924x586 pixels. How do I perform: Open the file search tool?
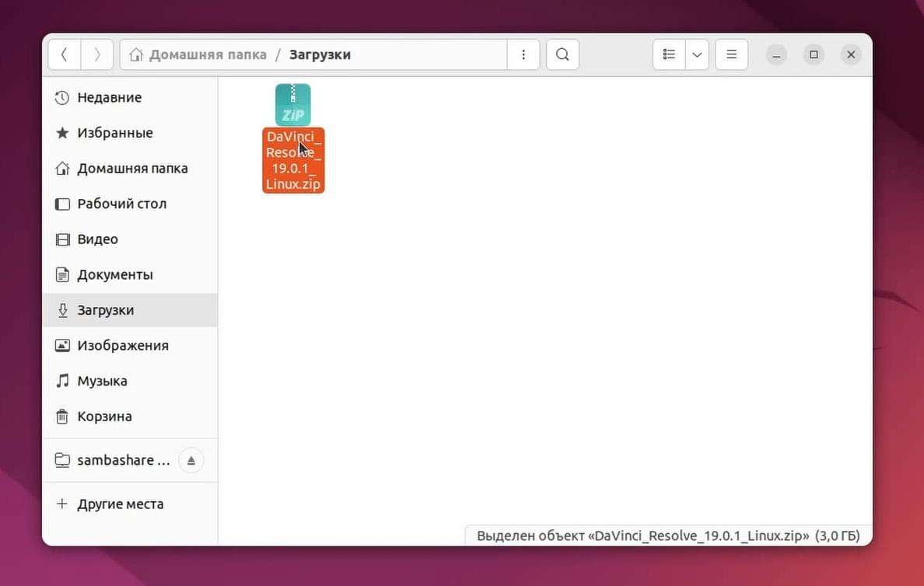[x=563, y=54]
